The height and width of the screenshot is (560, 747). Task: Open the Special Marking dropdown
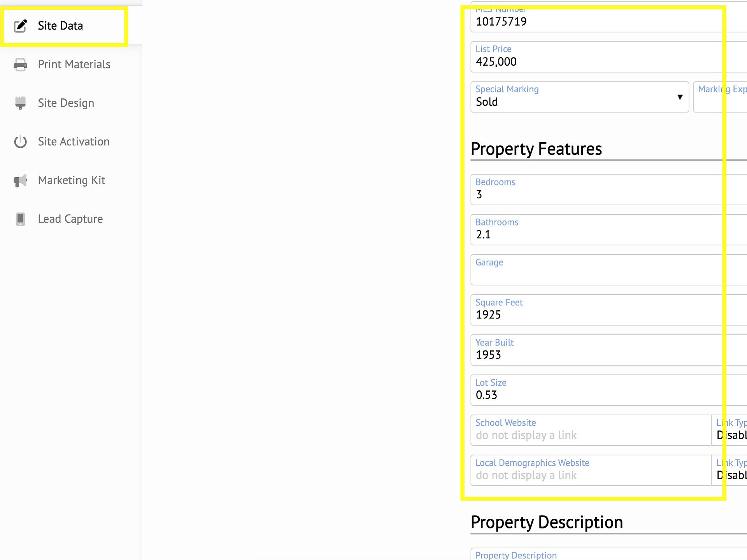580,97
